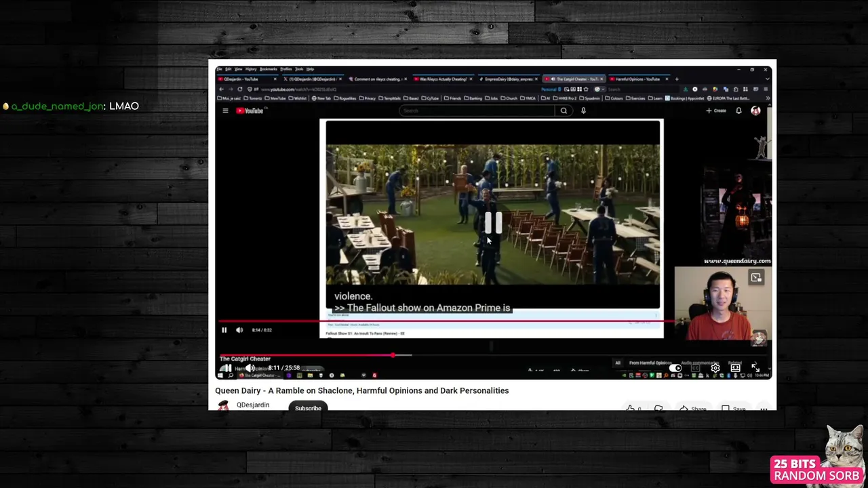Viewport: 868px width, 488px height.
Task: Click the picture-in-picture icon above webcam
Action: [756, 277]
